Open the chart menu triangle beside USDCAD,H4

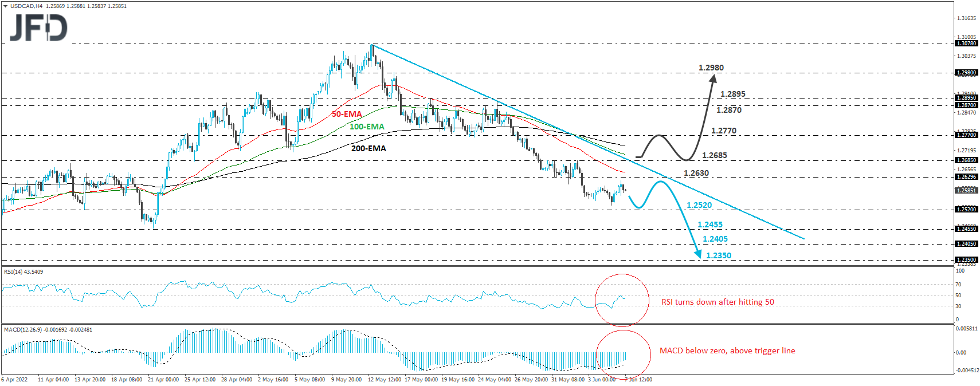[5, 6]
